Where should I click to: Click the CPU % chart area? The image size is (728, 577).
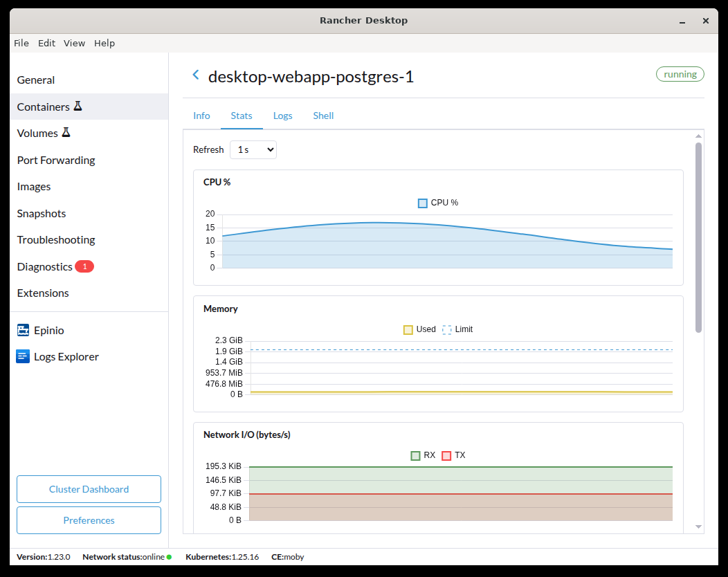[x=447, y=241]
